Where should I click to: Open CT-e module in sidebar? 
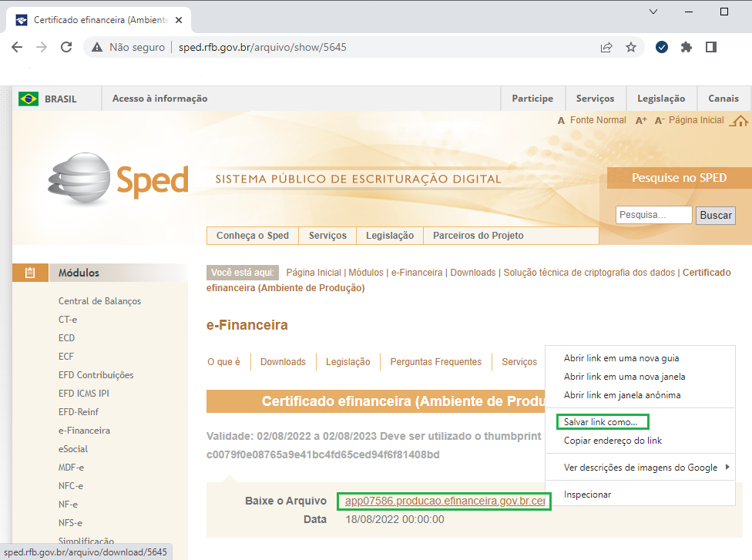68,320
